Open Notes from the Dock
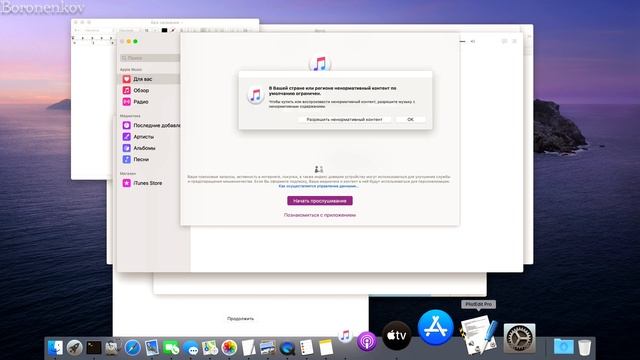The image size is (640, 360). [x=326, y=348]
